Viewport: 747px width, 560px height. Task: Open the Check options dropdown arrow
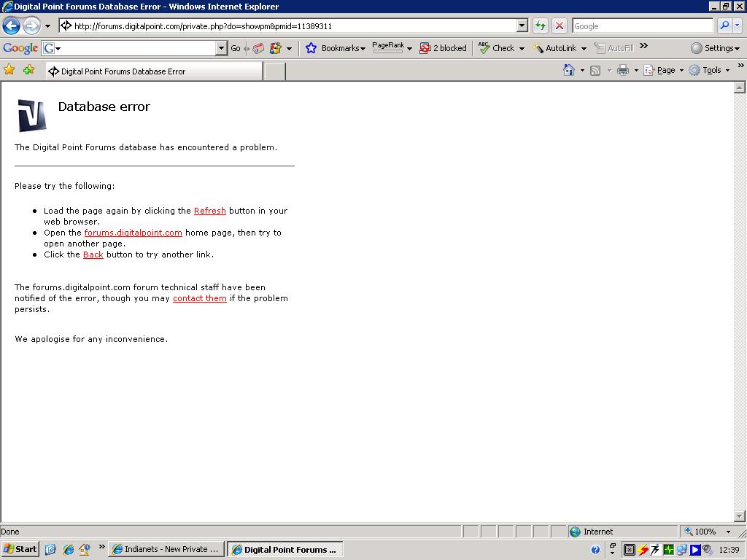click(x=522, y=49)
